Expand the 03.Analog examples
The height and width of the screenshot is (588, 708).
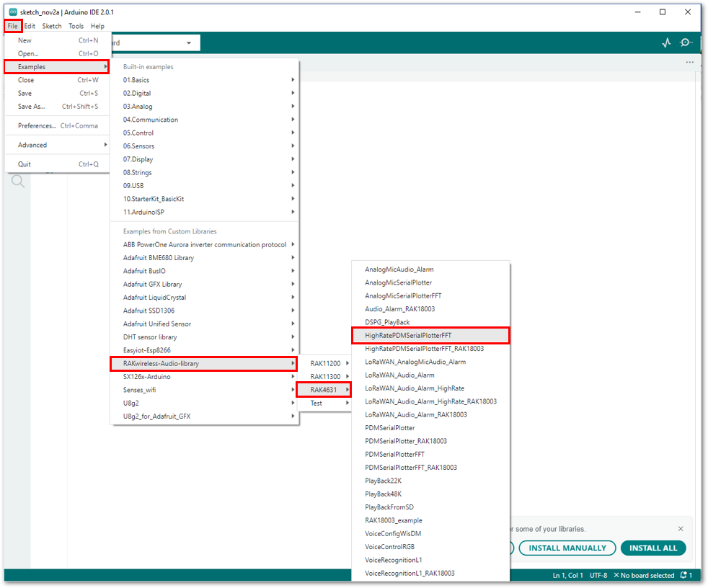205,107
